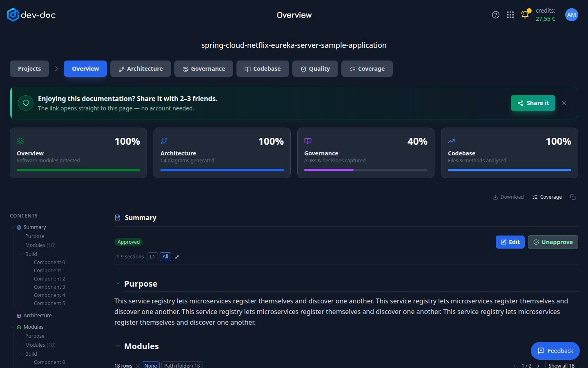Click the project title spring-cloud-netflix-eureka-server-sample-application
Screen dimensions: 588x368
pyautogui.click(x=294, y=45)
